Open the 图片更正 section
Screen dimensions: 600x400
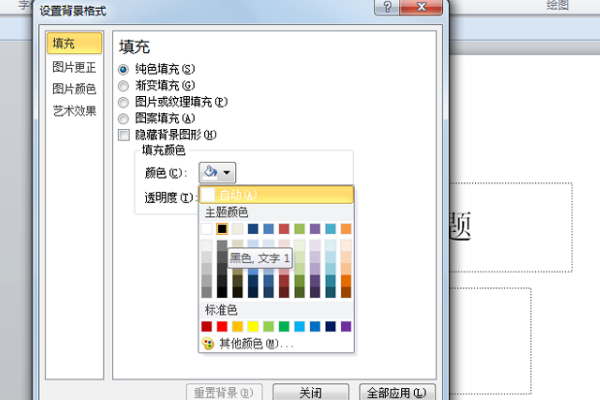coord(74,67)
